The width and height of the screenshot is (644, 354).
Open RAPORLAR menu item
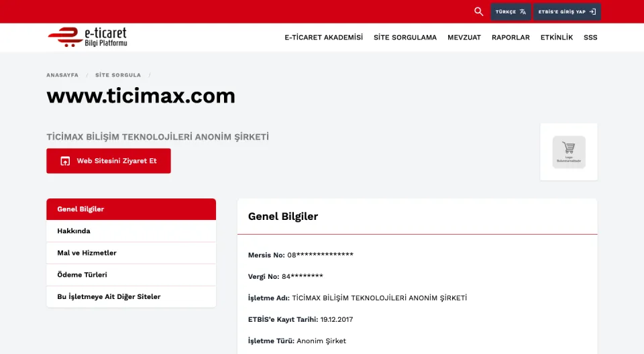pyautogui.click(x=511, y=38)
